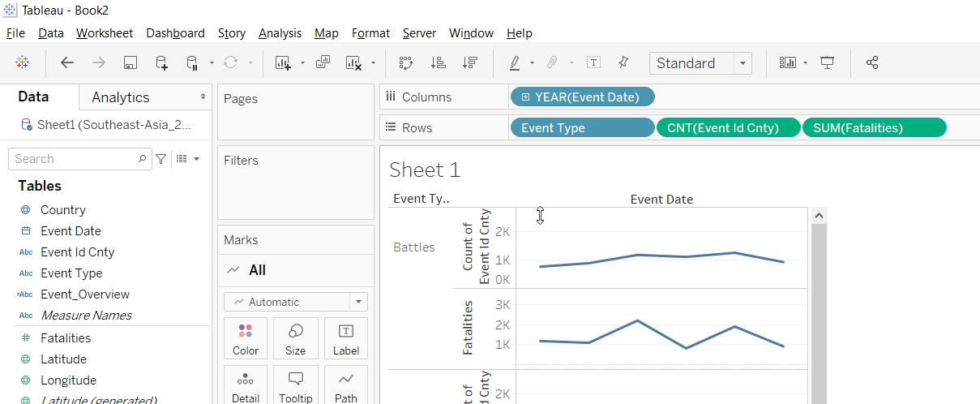The height and width of the screenshot is (404, 980).
Task: Click the Share workbook icon
Action: coord(872,63)
